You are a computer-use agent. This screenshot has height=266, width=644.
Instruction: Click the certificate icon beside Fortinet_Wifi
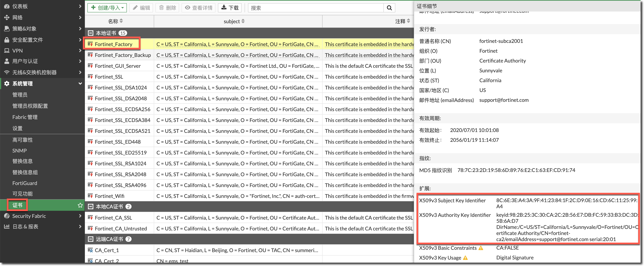pyautogui.click(x=90, y=196)
